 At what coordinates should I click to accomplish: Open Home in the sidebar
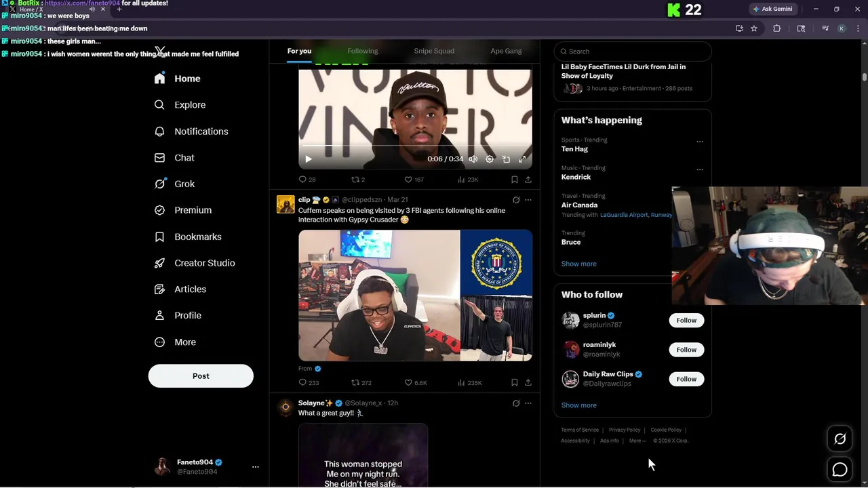177,79
